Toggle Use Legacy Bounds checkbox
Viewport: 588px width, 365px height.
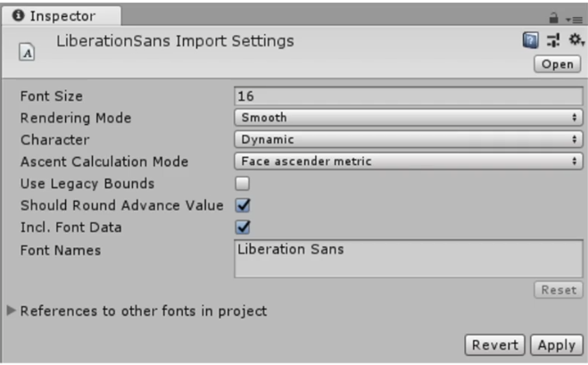coord(243,184)
